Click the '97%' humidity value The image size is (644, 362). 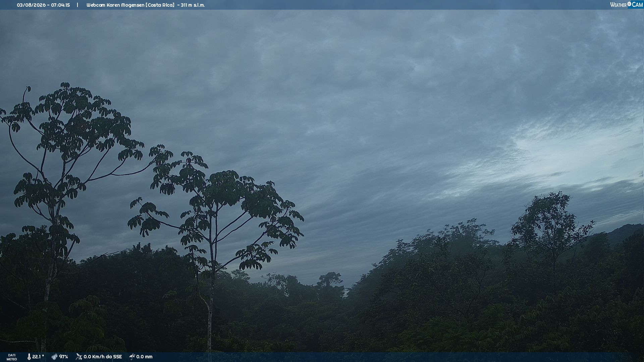click(x=64, y=357)
